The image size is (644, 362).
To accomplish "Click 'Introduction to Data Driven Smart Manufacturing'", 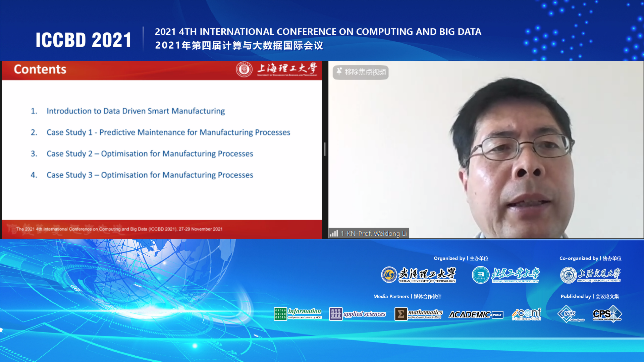I will tap(136, 111).
